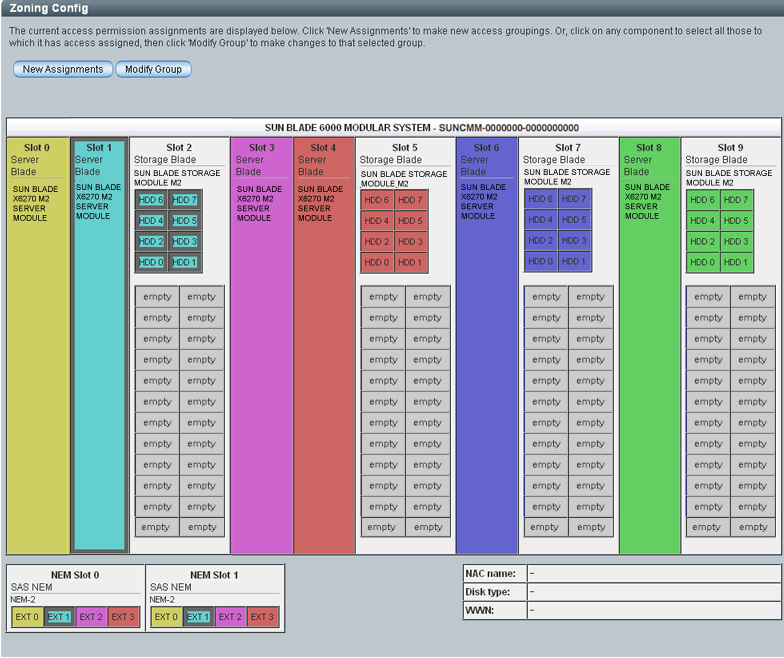Select EXT 0 port on NEM Slot 1
Screen dimensions: 784x658
166,617
